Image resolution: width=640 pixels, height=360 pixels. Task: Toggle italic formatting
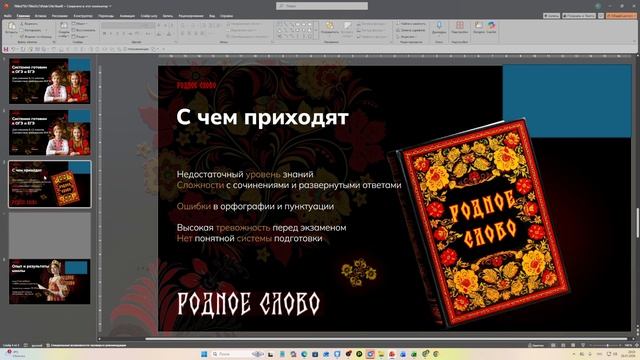[111, 34]
